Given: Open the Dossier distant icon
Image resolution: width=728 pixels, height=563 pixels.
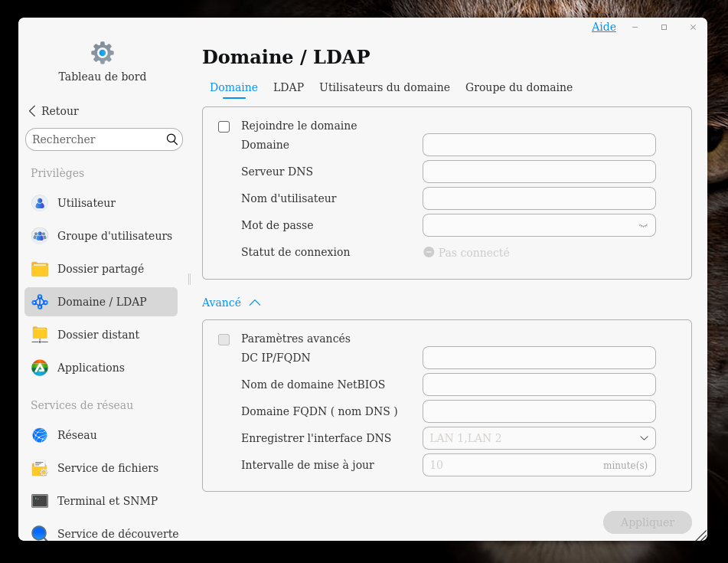Looking at the screenshot, I should point(40,335).
